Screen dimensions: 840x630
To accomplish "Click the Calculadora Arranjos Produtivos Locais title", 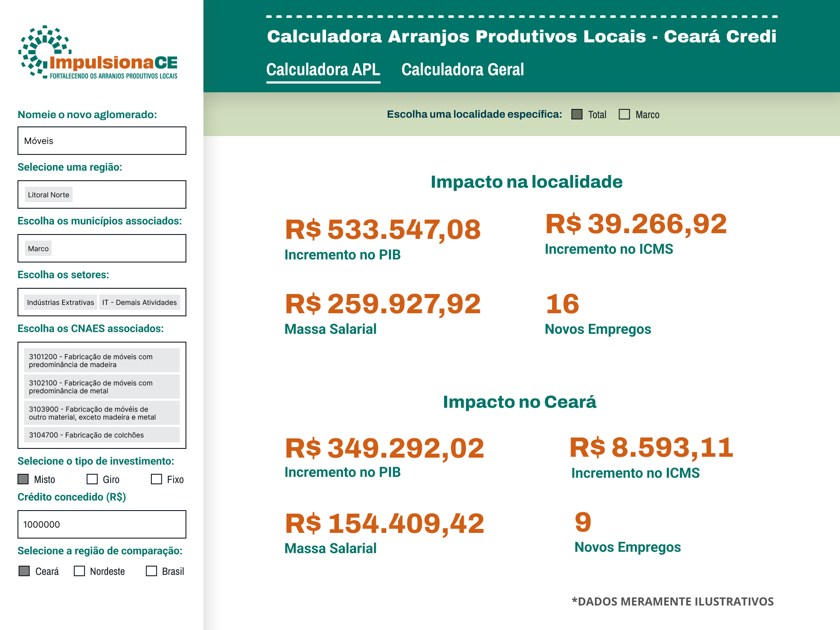I will (521, 36).
